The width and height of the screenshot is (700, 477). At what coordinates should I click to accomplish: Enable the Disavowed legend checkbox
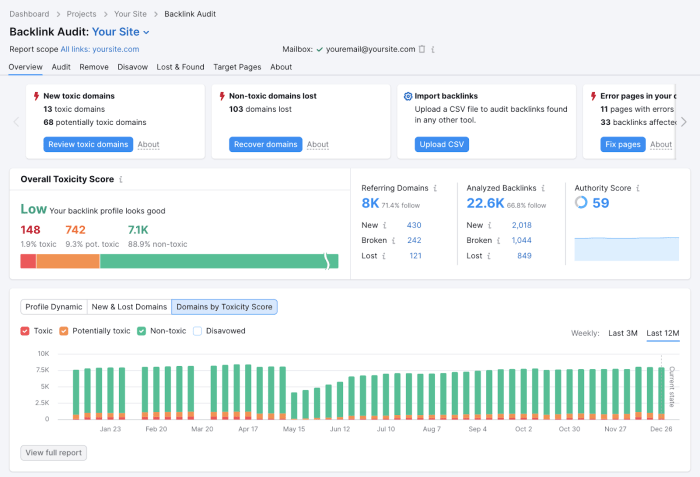coord(197,331)
